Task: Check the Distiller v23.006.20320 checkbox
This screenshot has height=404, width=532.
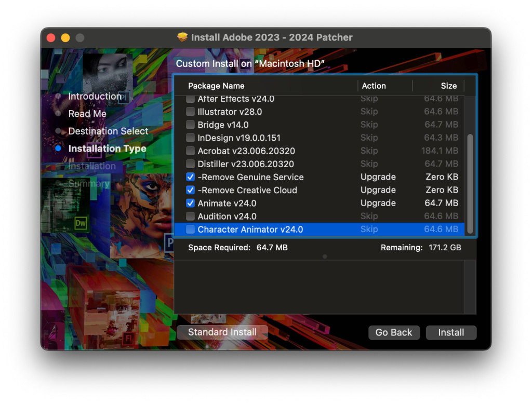Action: tap(190, 164)
